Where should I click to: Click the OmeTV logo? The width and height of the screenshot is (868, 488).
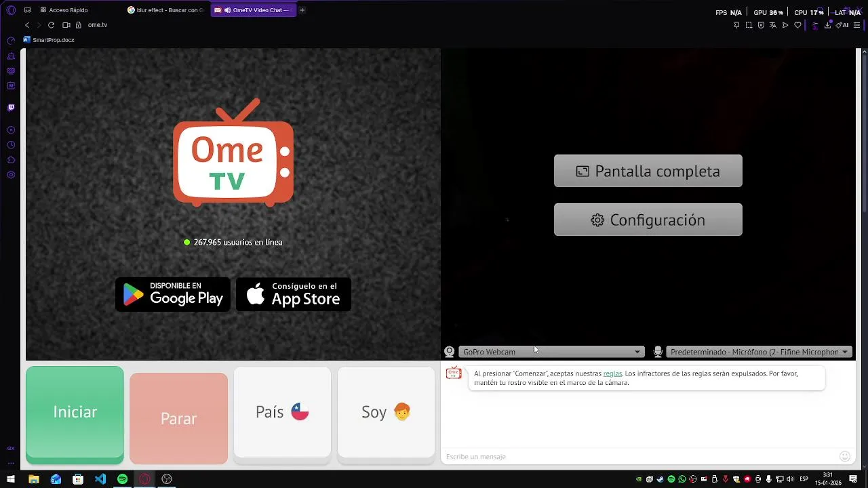233,153
